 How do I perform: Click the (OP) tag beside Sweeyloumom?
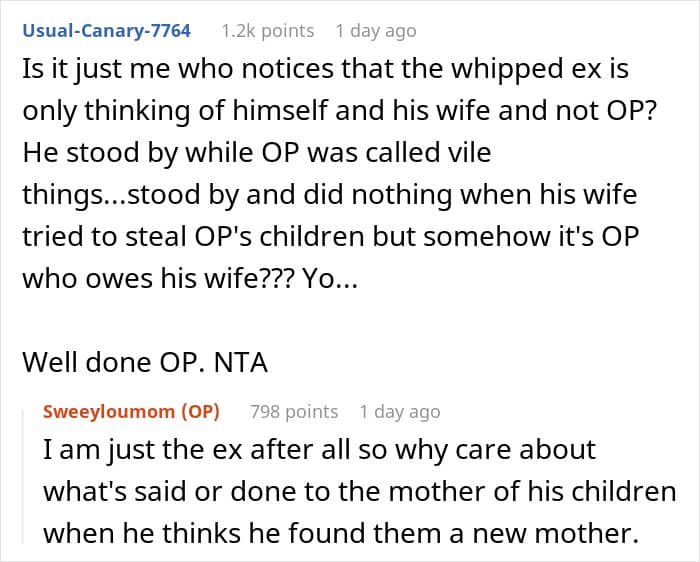pyautogui.click(x=200, y=412)
